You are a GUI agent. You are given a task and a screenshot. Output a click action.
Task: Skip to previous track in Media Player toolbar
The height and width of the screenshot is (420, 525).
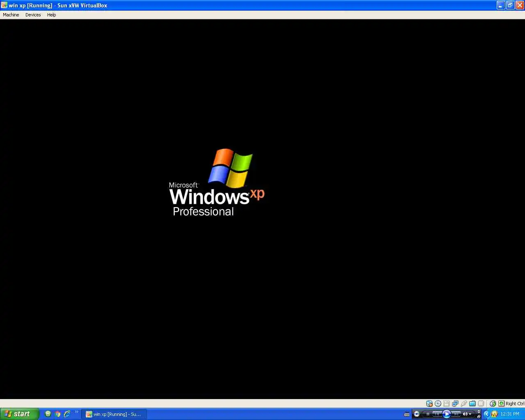click(x=436, y=414)
